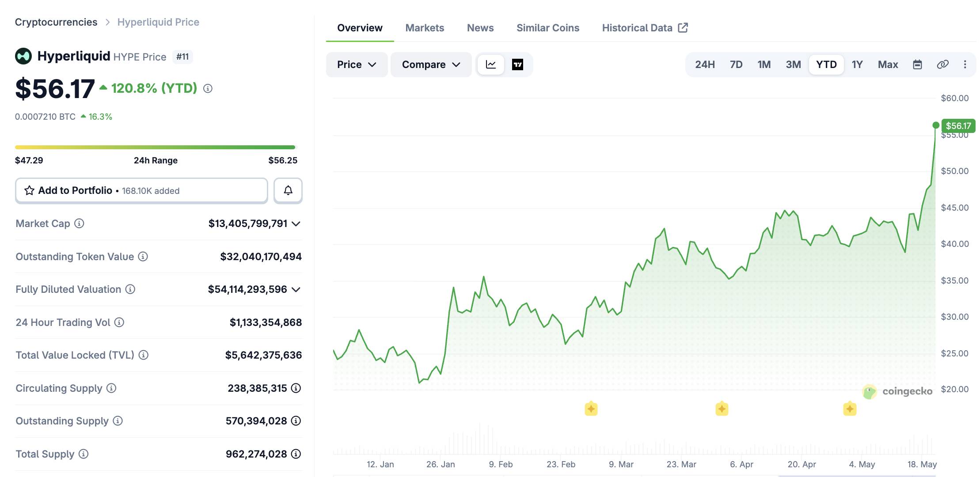Click the yellow news marker near 4. May
Screen dimensions: 980x477
pos(850,409)
